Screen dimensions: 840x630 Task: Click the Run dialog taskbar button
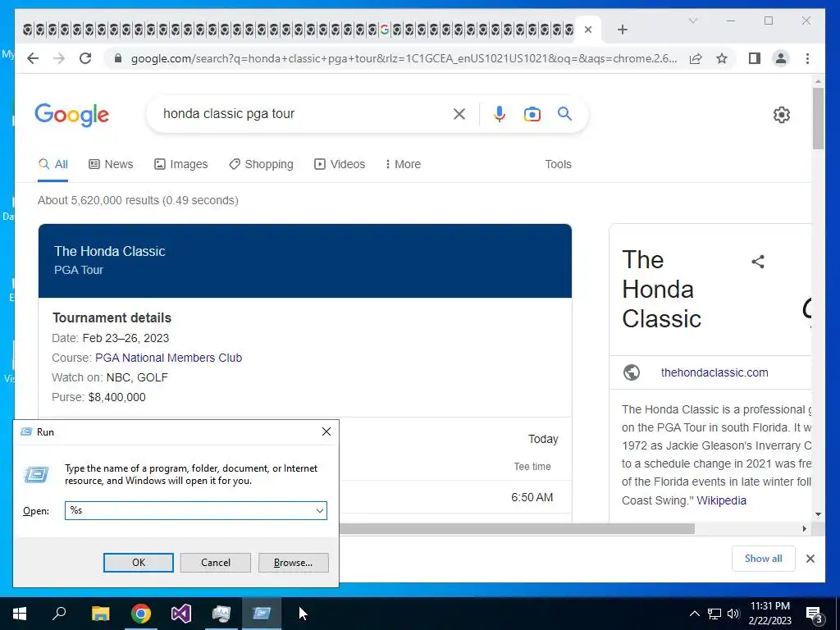pyautogui.click(x=262, y=614)
